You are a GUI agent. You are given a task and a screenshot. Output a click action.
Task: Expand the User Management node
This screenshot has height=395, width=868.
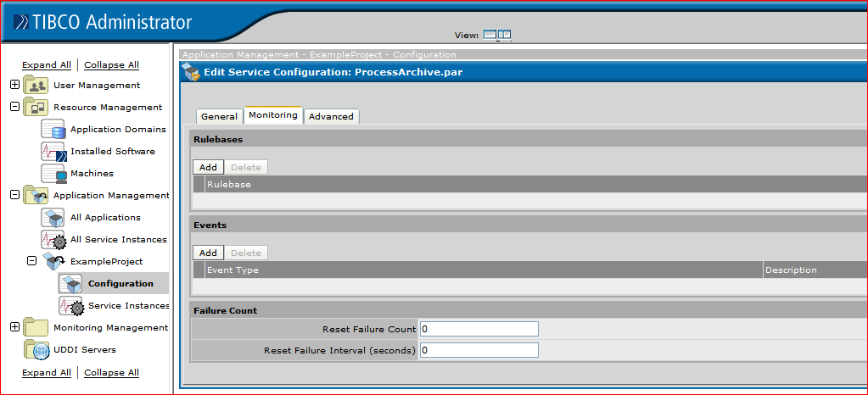[15, 85]
